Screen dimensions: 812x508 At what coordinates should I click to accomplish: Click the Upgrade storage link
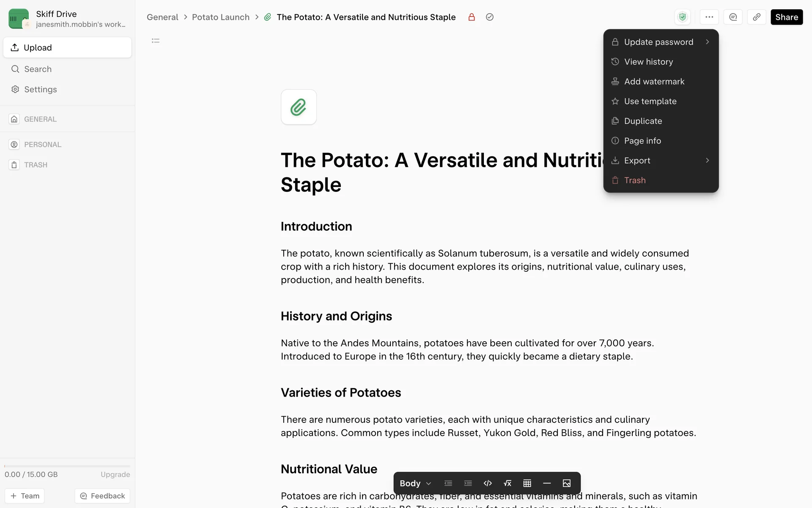tap(115, 474)
